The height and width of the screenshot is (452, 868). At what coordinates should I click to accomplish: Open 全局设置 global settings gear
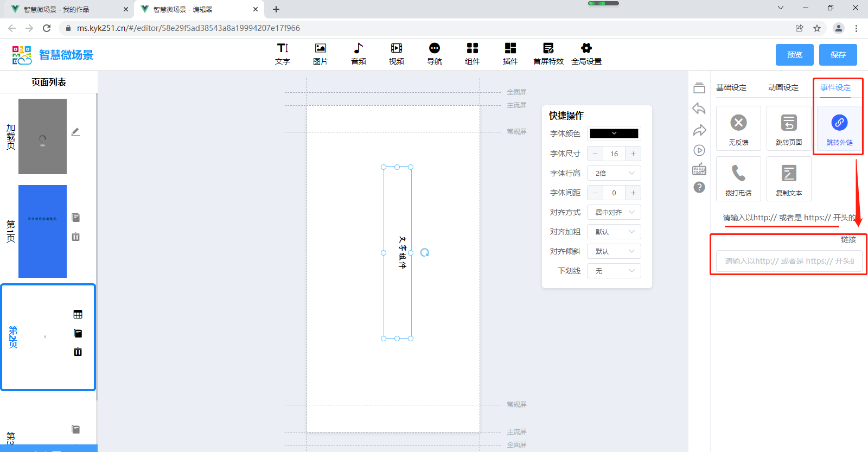click(586, 54)
